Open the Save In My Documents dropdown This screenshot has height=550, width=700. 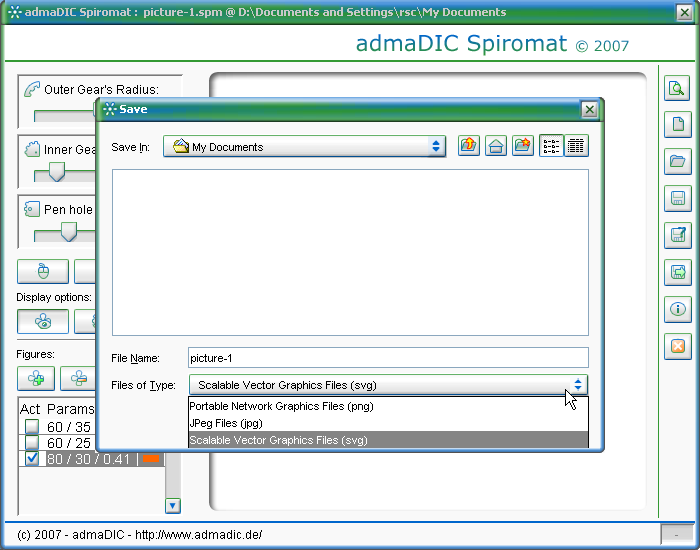click(x=304, y=146)
